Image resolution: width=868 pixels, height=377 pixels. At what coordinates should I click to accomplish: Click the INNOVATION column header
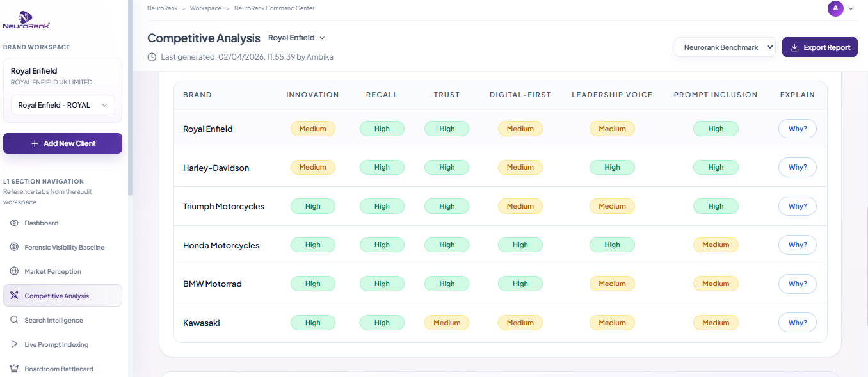(x=312, y=95)
